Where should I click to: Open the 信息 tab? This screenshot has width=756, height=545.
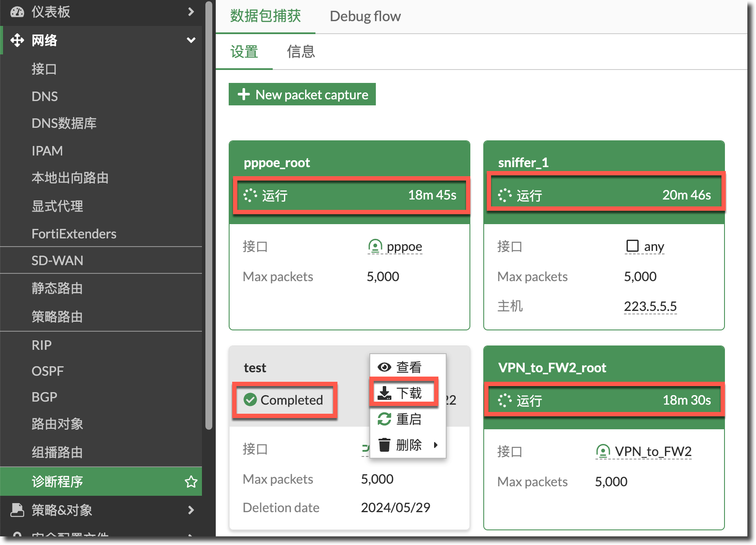pos(301,52)
